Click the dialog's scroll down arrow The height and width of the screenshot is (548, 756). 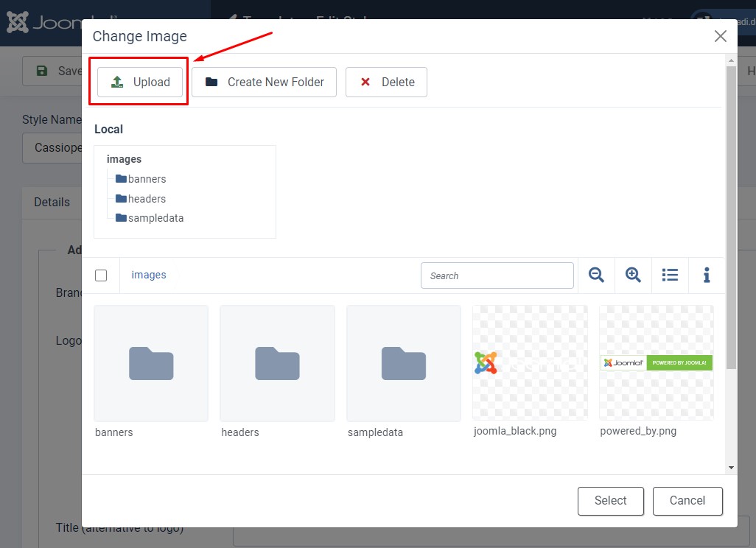click(x=731, y=467)
